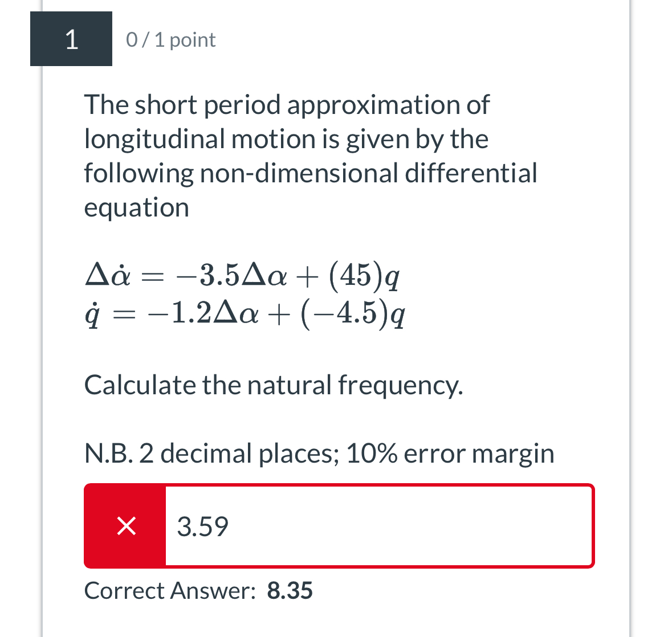Screen dimensions: 672x637
Task: Click the incorrect-response marker on the answer
Action: [x=126, y=525]
